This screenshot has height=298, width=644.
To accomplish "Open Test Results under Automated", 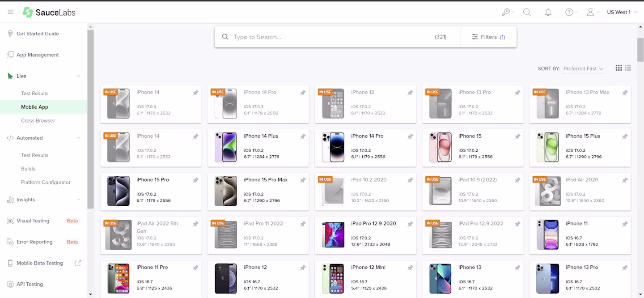I will pos(35,155).
